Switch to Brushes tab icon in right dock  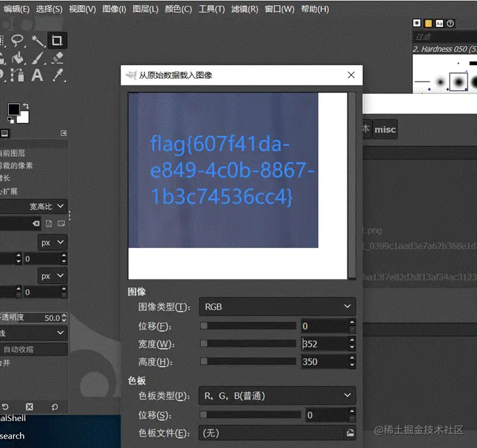pos(417,23)
